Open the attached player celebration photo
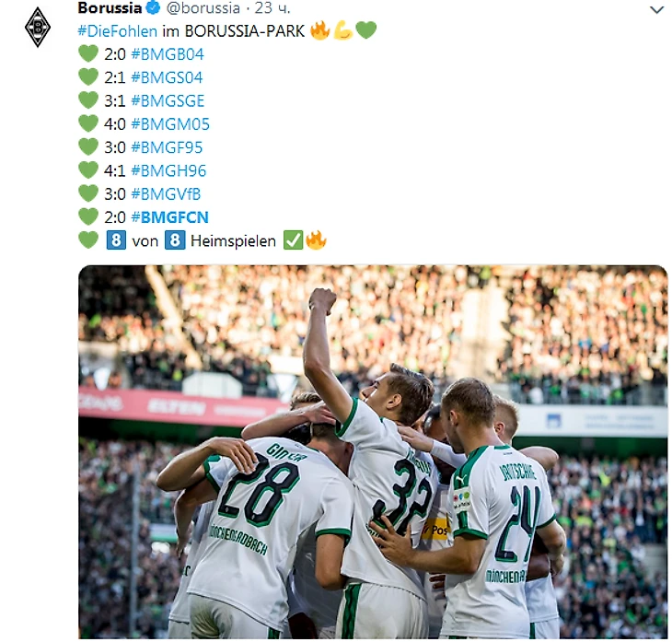The width and height of the screenshot is (672, 642). point(373,452)
